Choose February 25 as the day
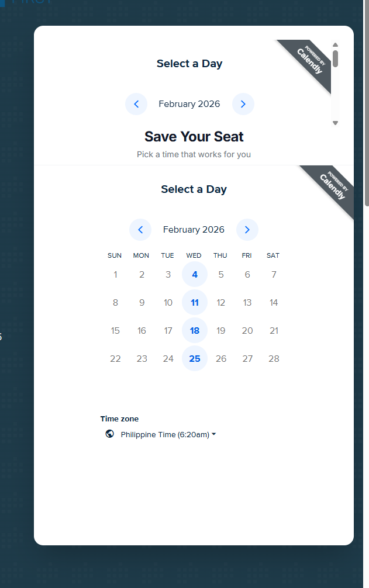 point(195,358)
